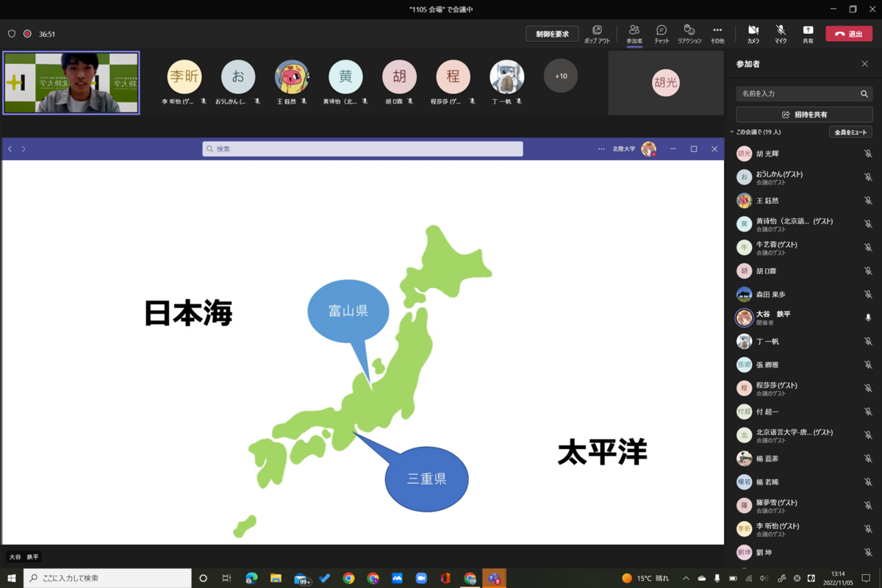Click the back arrow in shared Teams window
882x588 pixels.
10,149
